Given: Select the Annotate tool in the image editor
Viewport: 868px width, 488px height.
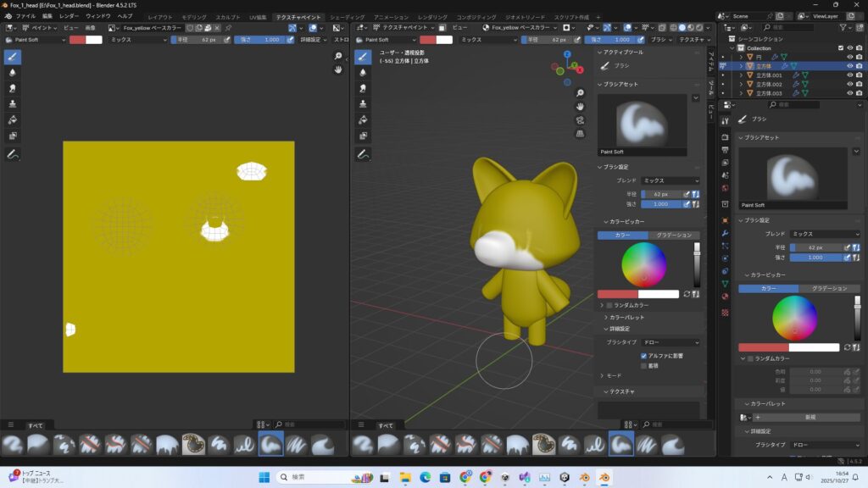Looking at the screenshot, I should click(x=13, y=155).
